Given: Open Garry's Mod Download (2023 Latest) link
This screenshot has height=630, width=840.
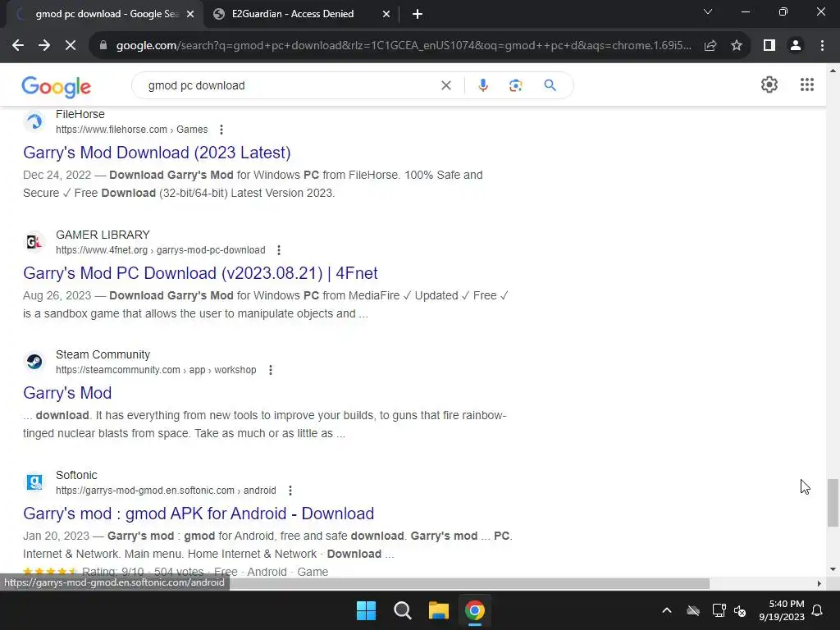Looking at the screenshot, I should pyautogui.click(x=157, y=153).
